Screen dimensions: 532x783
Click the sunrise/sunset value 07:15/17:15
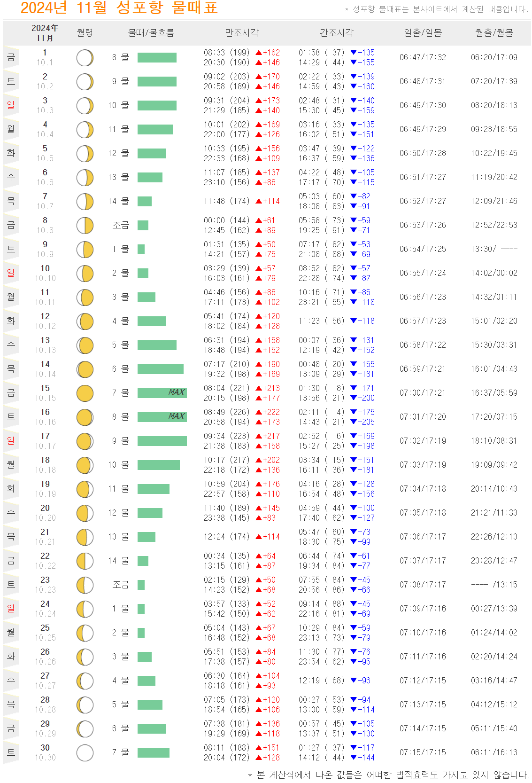(x=423, y=752)
